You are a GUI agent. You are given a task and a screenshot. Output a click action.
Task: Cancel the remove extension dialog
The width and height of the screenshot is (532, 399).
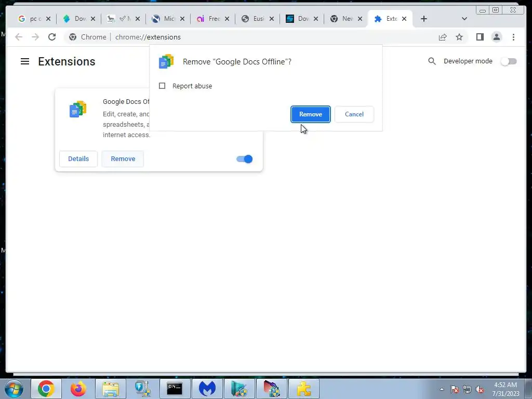point(354,114)
